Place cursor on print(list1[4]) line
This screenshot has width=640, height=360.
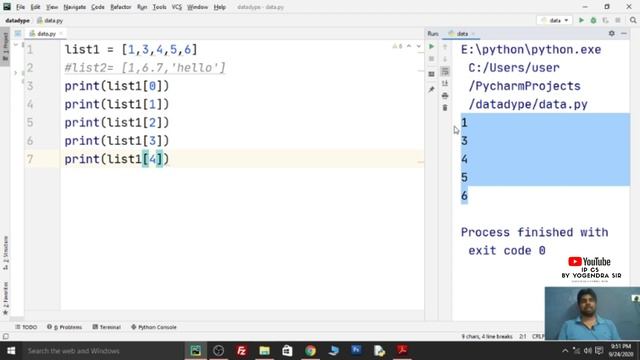coord(117,159)
